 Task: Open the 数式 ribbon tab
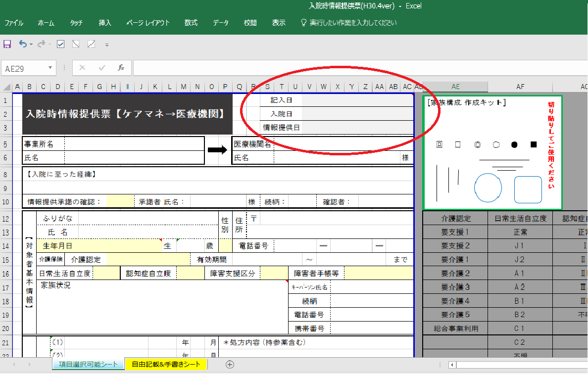(191, 23)
